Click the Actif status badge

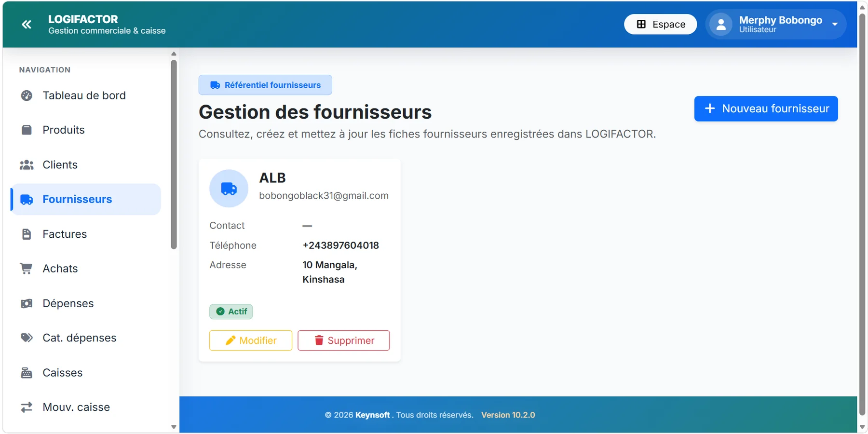pyautogui.click(x=231, y=312)
